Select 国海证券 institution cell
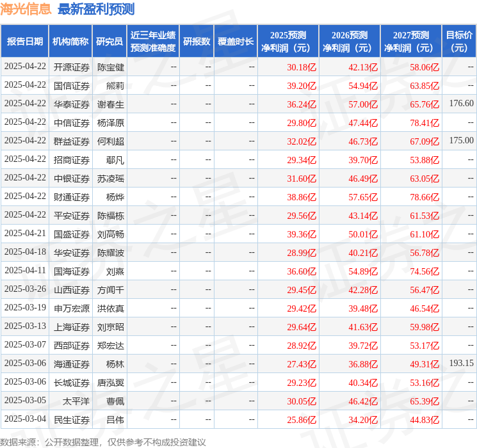 pos(72,271)
